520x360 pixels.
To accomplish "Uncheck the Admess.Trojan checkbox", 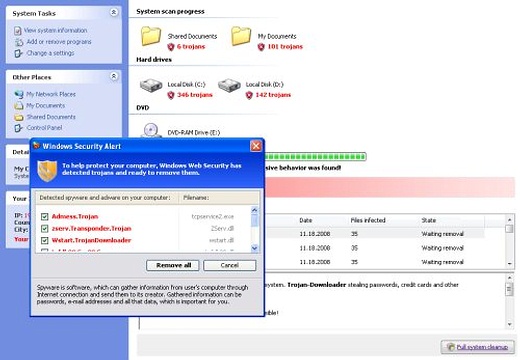I will 44,217.
